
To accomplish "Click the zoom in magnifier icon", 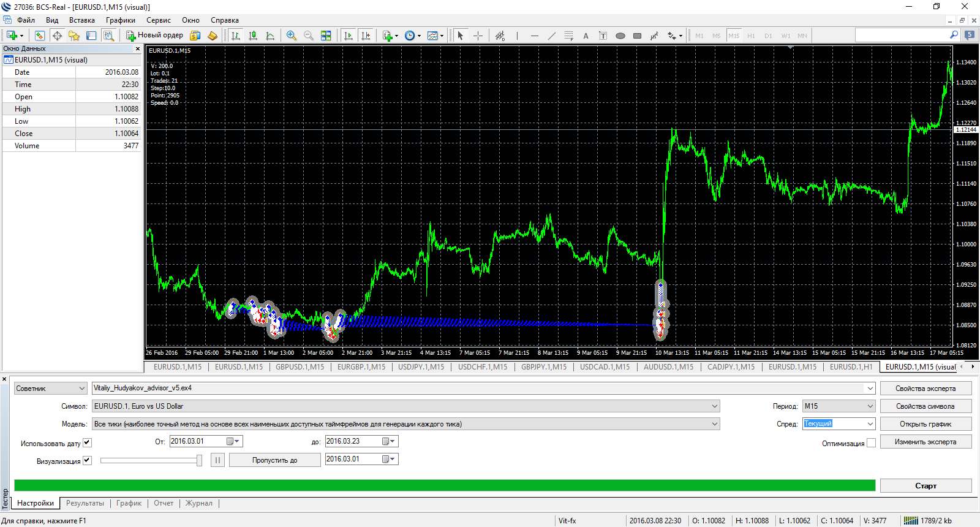I will pos(292,36).
